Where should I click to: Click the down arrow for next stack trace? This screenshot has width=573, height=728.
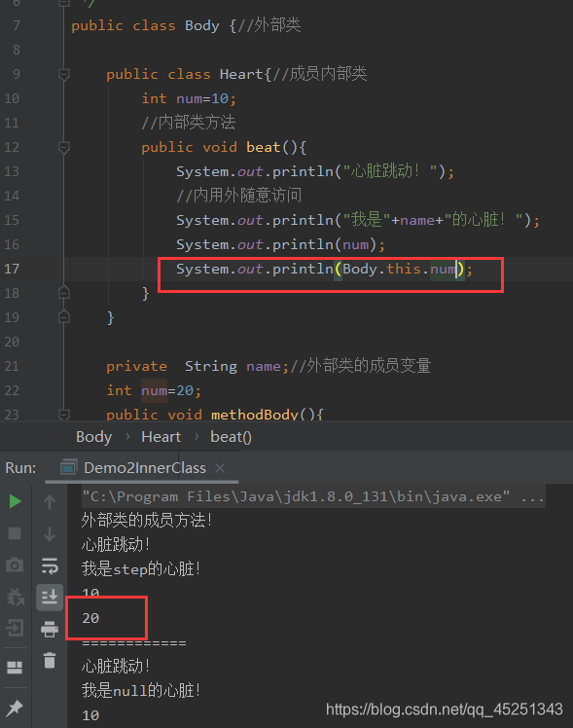point(50,534)
